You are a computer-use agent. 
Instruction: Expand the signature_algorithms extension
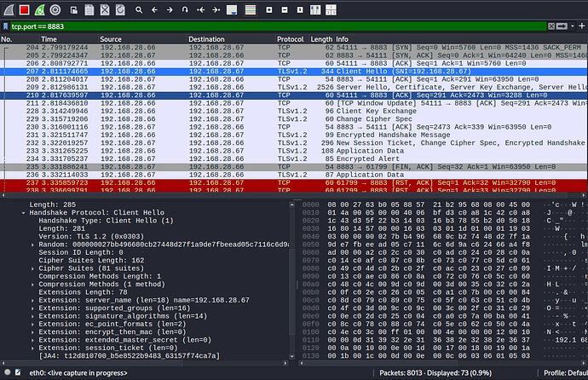32,316
